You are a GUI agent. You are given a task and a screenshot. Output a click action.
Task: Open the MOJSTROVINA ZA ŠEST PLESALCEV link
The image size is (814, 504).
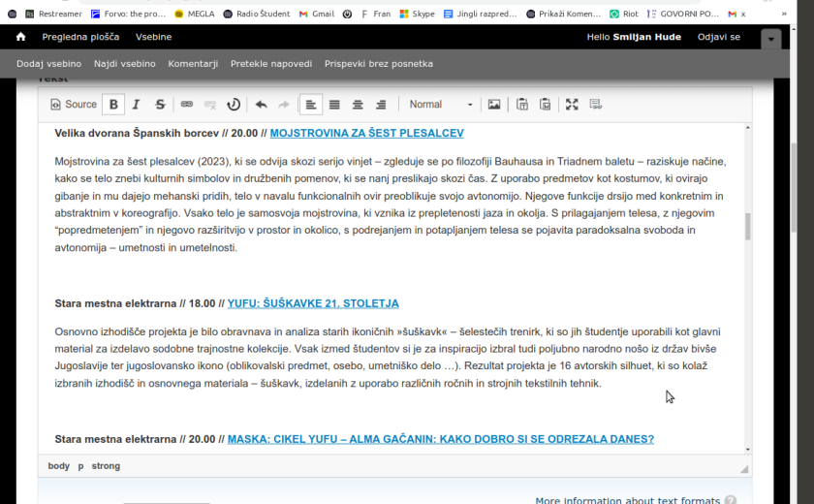[x=366, y=133]
